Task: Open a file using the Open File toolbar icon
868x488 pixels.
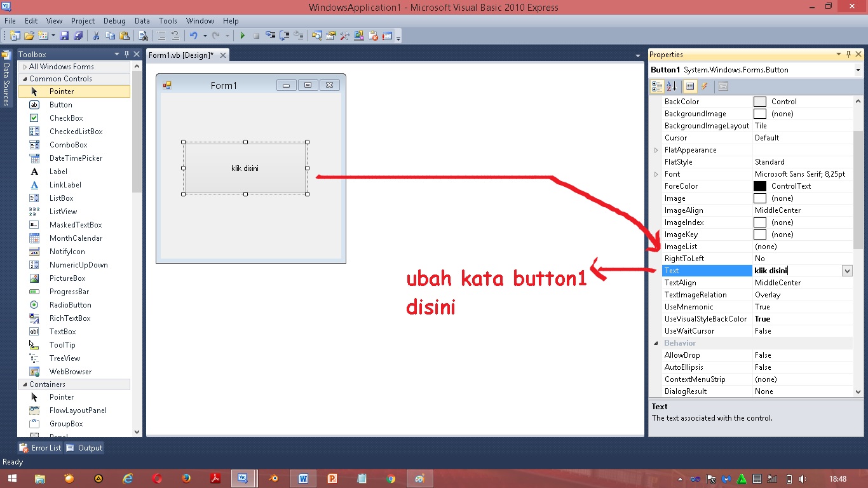Action: coord(29,35)
